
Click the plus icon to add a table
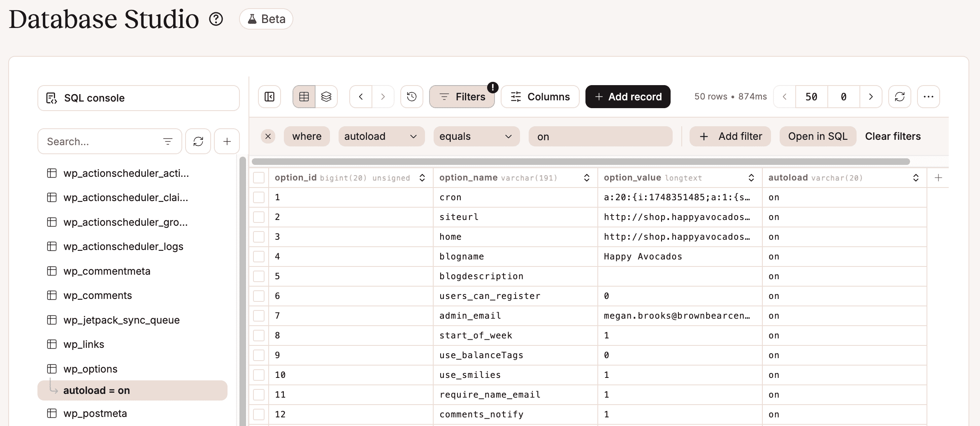227,141
